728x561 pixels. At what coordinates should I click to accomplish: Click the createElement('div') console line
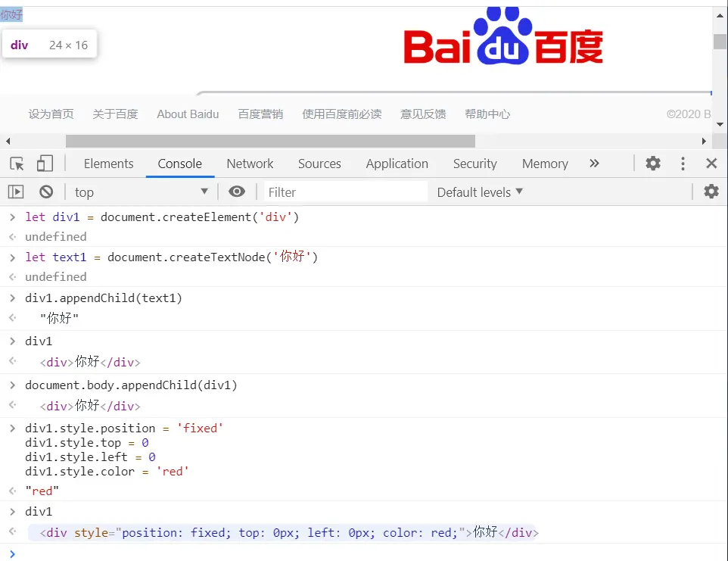[162, 217]
